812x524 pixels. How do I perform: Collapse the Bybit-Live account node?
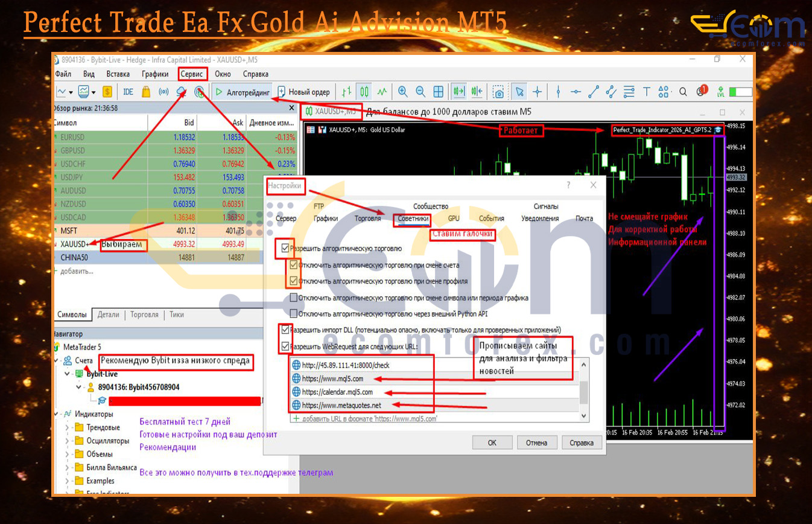coord(68,374)
